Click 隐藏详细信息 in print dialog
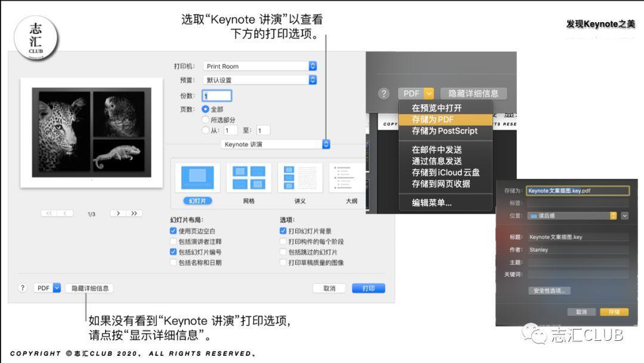 pos(90,288)
